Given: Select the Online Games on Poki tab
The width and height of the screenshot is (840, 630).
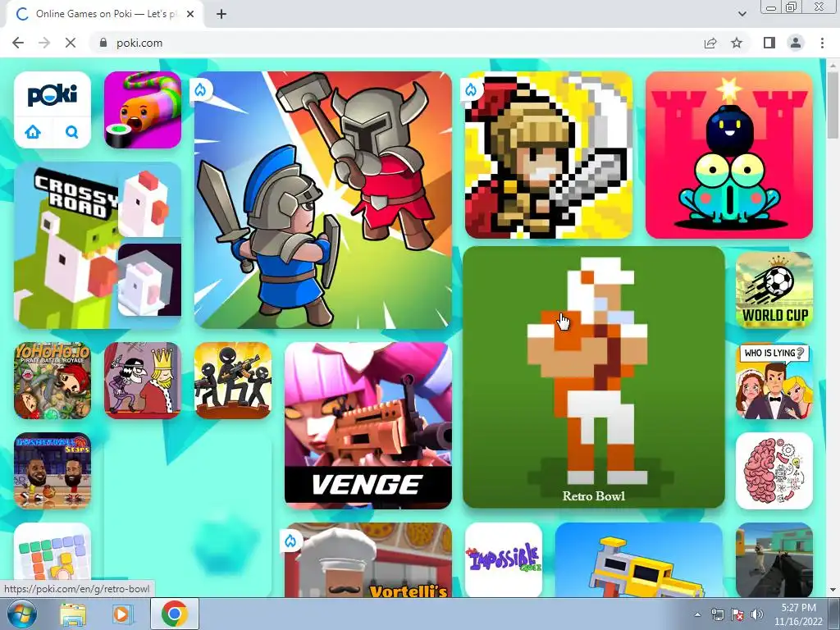Looking at the screenshot, I should [106, 14].
